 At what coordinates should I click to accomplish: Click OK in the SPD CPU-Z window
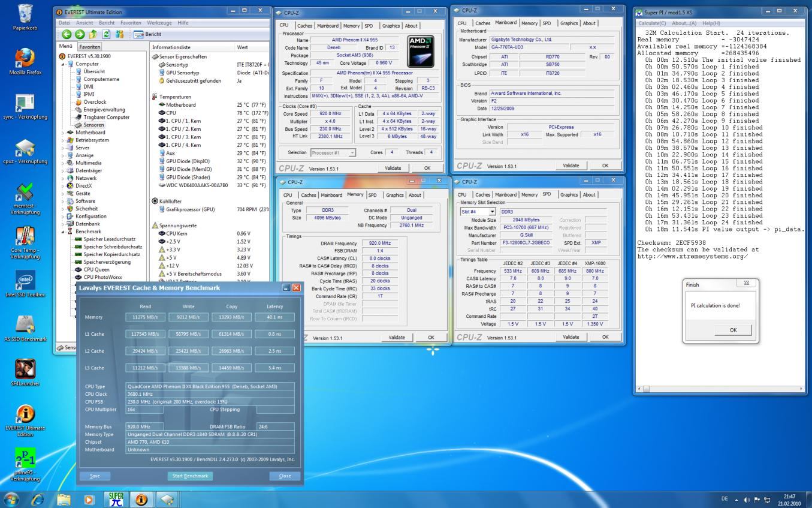(605, 337)
